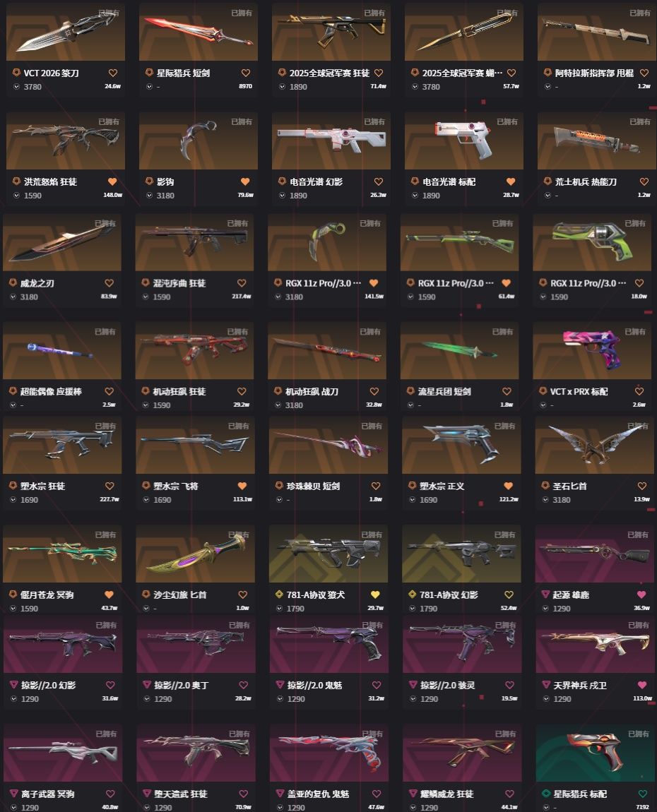
Task: Click the heart icon for 威龙之刃
Action: (x=109, y=283)
